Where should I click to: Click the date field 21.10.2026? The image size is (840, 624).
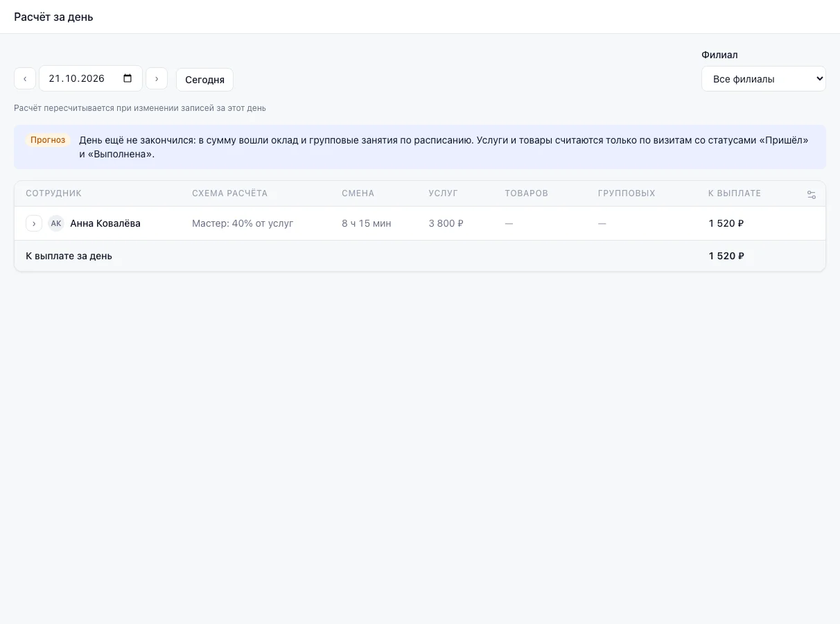[91, 78]
